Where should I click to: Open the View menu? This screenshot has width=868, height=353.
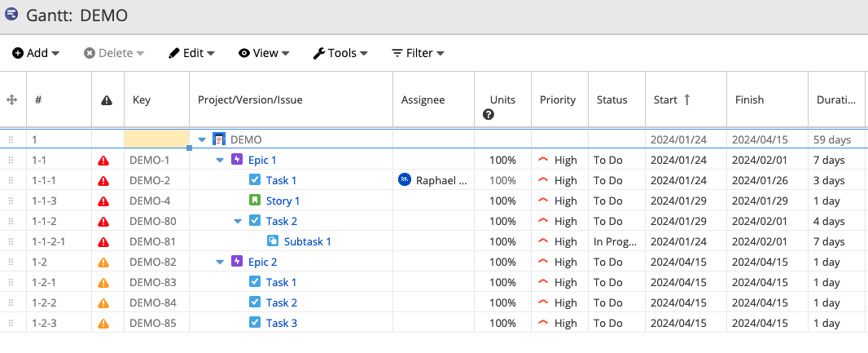click(264, 53)
